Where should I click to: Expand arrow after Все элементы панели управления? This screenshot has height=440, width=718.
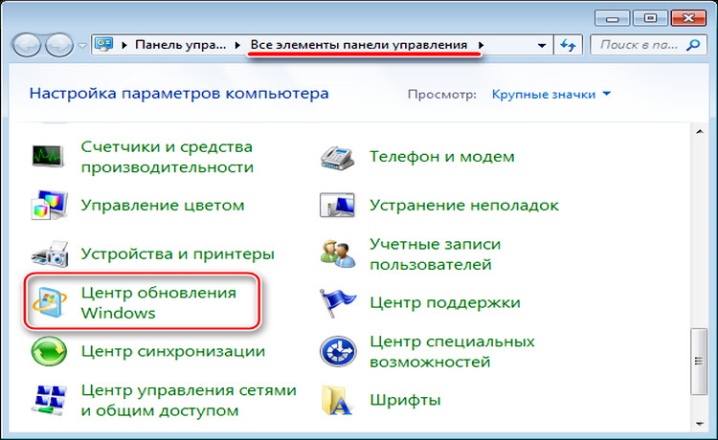coord(481,45)
